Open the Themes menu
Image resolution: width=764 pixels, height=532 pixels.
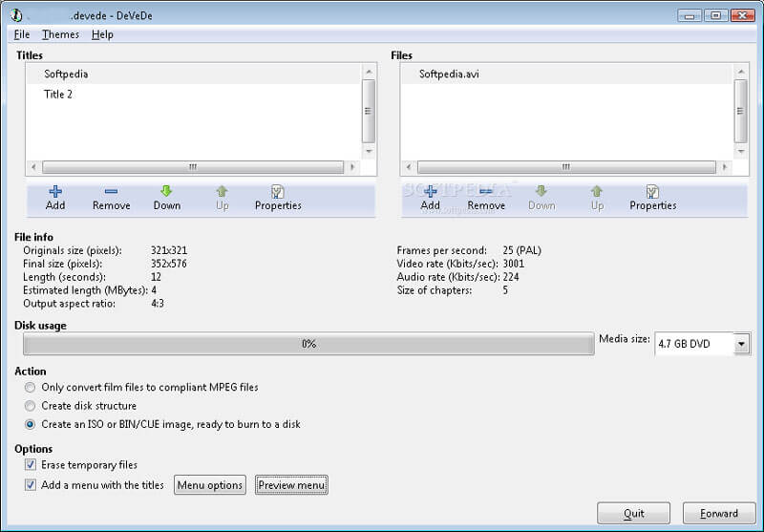(x=60, y=34)
